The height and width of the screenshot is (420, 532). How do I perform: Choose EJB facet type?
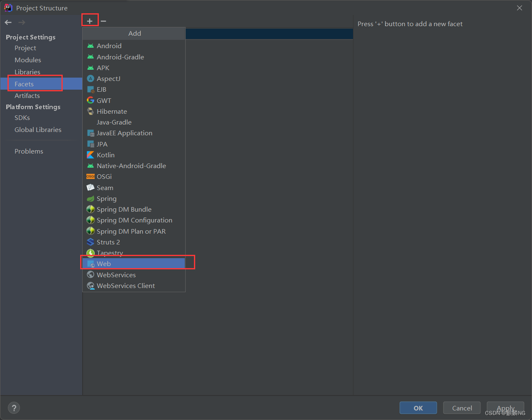[x=134, y=89]
